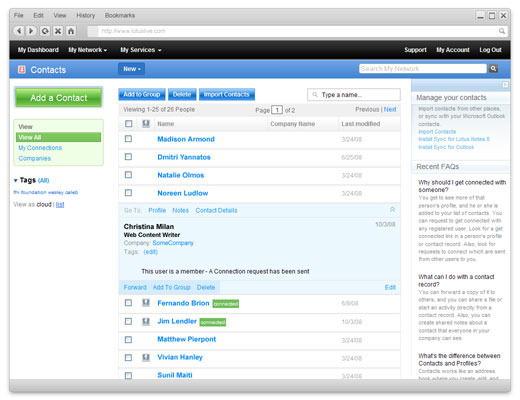This screenshot has width=520, height=400.
Task: Check the box for Dmitri Yannatos
Action: [128, 157]
